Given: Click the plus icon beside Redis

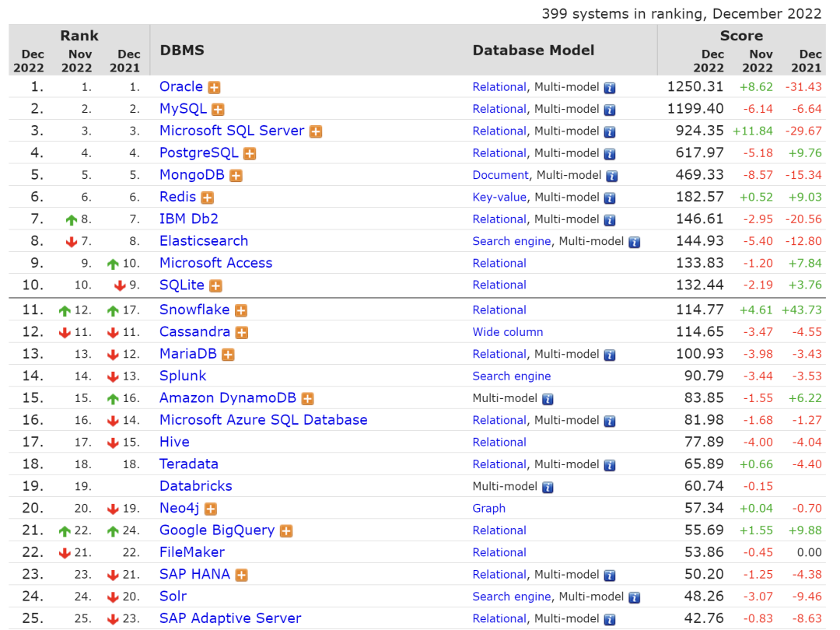Looking at the screenshot, I should tap(208, 198).
